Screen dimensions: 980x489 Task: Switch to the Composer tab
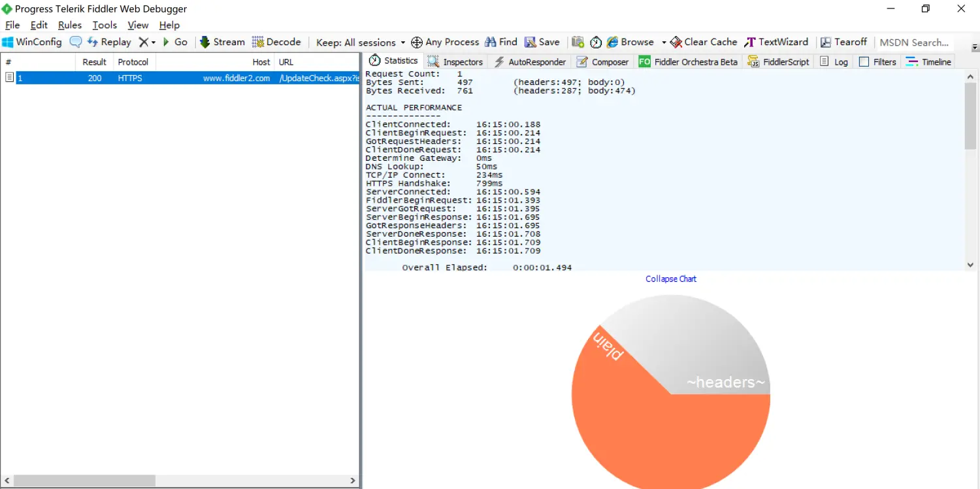tap(602, 61)
